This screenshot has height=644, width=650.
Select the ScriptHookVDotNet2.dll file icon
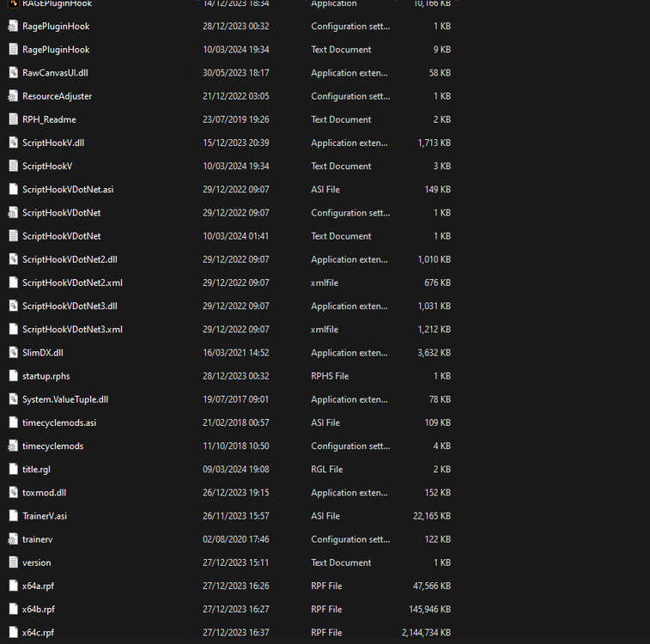(x=13, y=259)
